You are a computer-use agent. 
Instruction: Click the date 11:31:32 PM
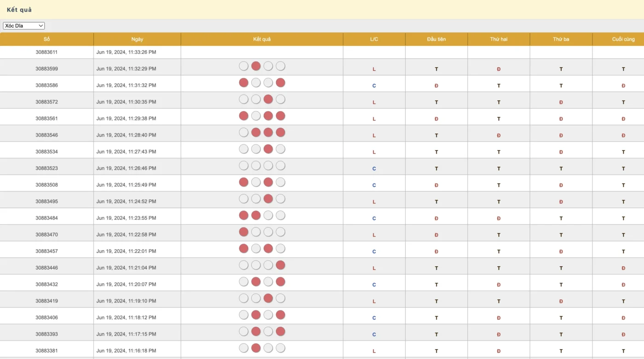[x=126, y=85]
